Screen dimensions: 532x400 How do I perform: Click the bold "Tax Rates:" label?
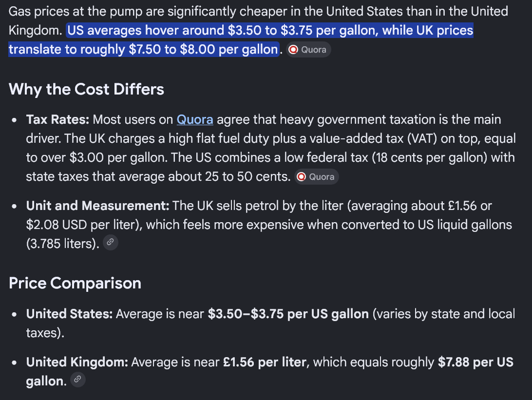57,120
